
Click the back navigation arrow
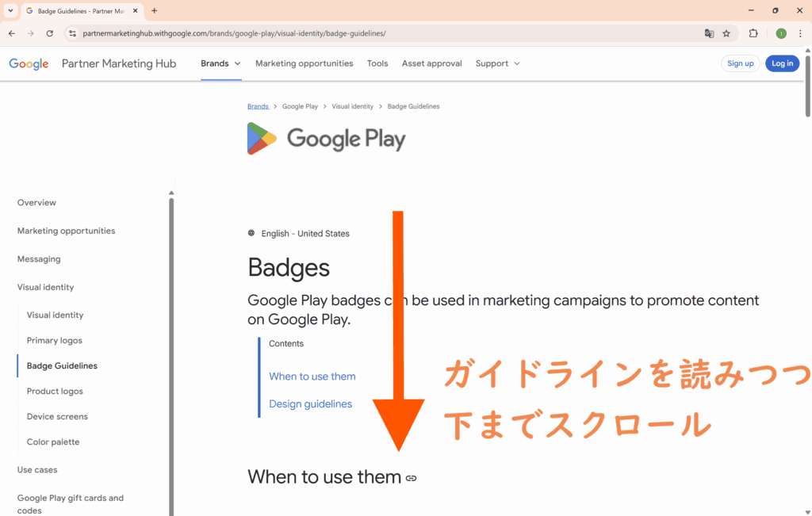pos(12,33)
